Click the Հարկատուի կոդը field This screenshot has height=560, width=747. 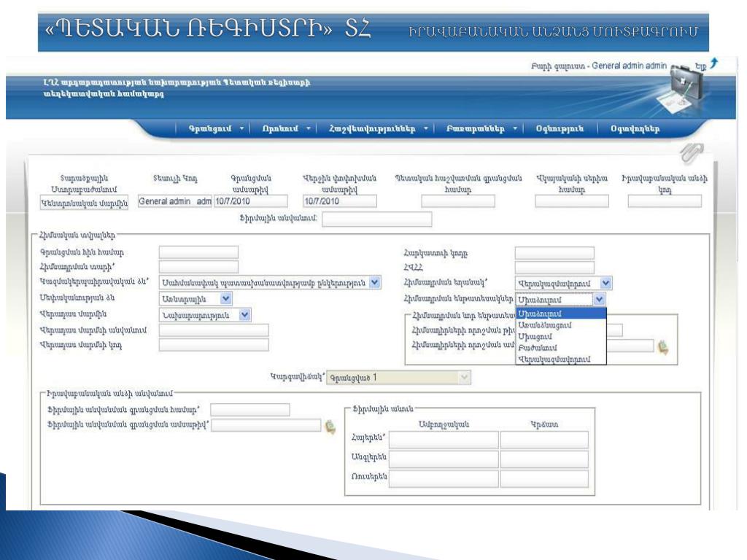(554, 252)
